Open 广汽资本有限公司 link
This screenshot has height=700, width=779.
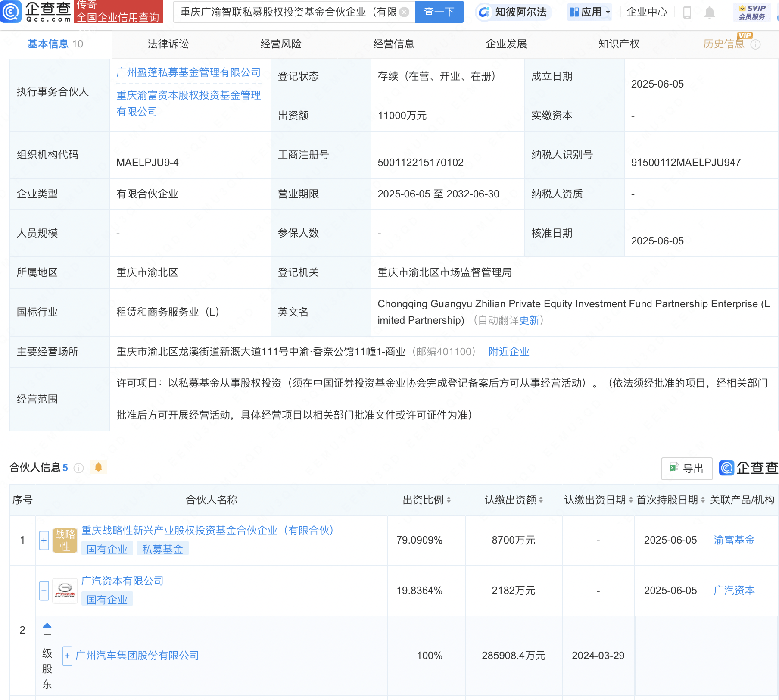click(123, 581)
